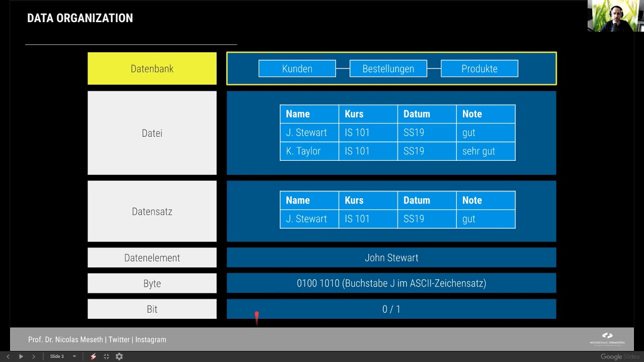Click the Twitter link in footer
This screenshot has height=362, width=644.
pos(119,340)
